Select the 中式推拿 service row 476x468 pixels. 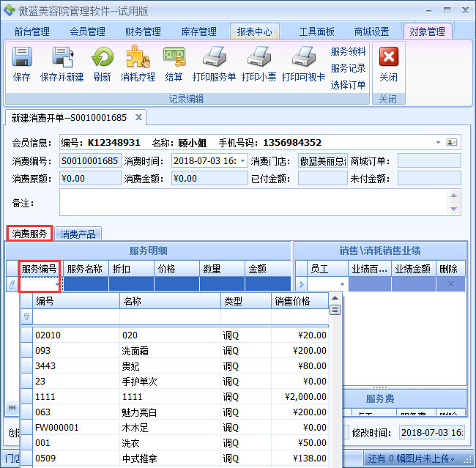click(139, 458)
